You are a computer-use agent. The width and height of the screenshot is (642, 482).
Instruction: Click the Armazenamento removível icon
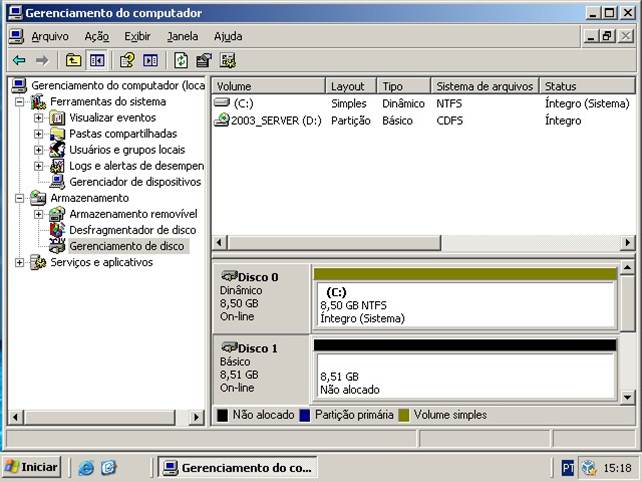click(57, 214)
